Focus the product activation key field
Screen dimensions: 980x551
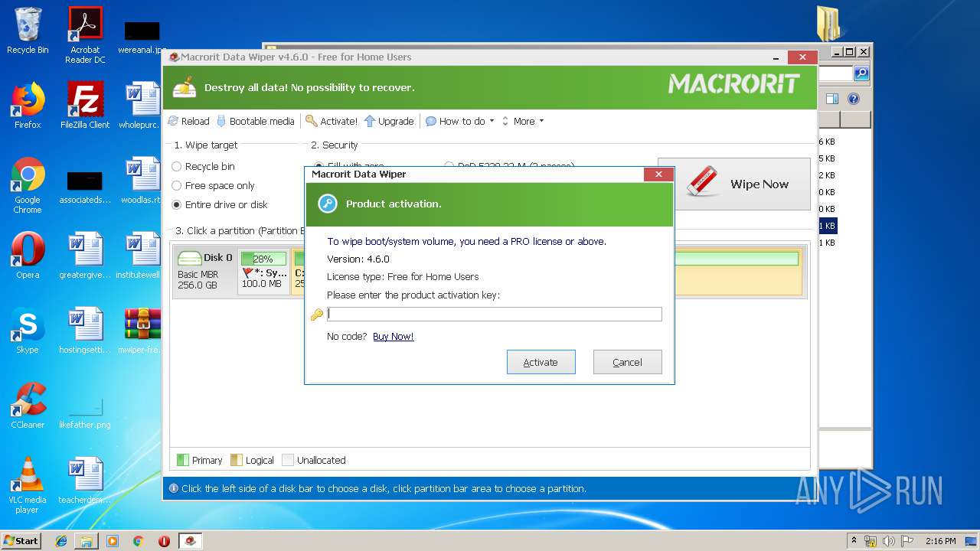(494, 314)
